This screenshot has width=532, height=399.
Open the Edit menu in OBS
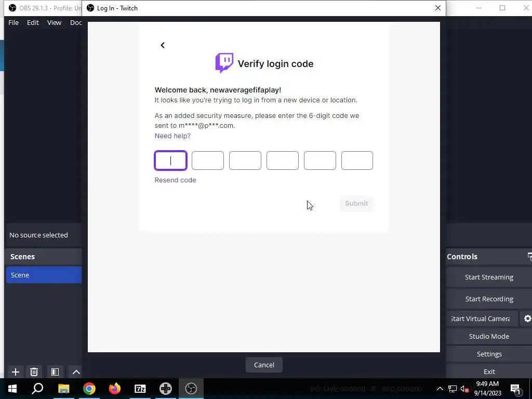(x=33, y=22)
